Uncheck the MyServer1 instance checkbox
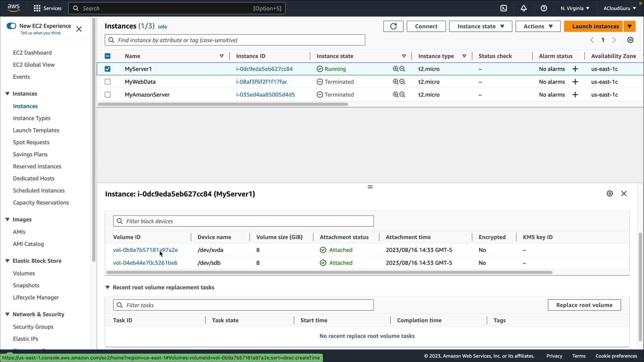Image resolution: width=644 pixels, height=362 pixels. (107, 69)
